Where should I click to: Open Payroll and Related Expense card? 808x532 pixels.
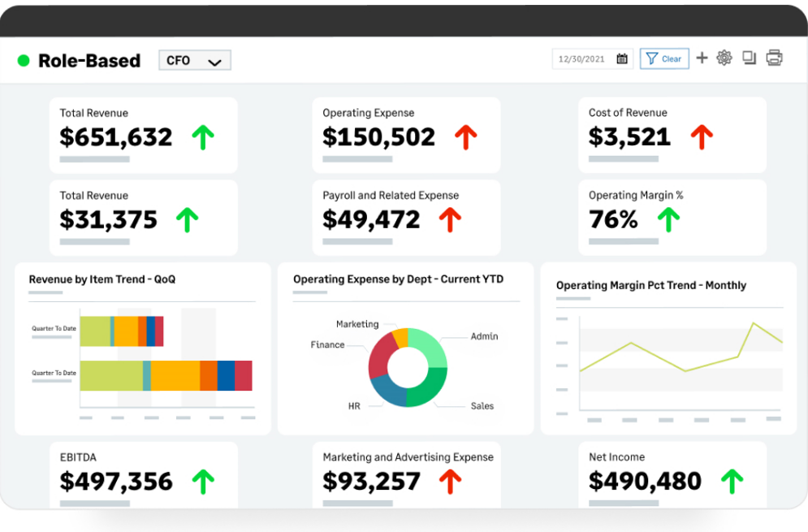pyautogui.click(x=406, y=217)
